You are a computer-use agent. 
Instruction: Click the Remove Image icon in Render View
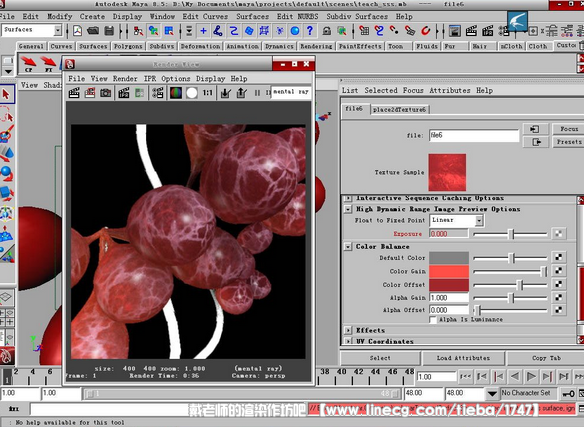tap(241, 93)
